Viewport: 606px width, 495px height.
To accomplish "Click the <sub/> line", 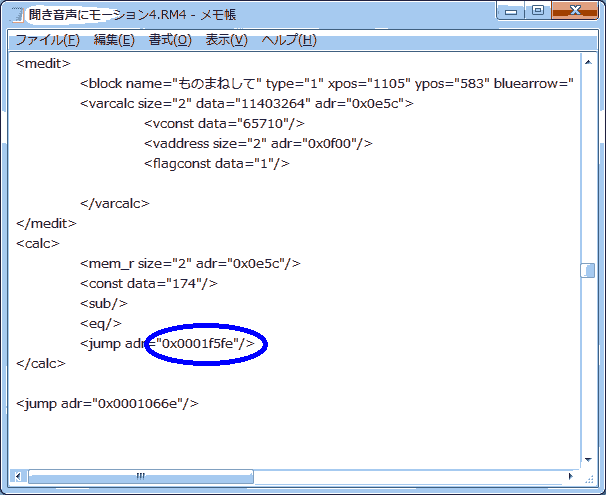I will coord(104,304).
